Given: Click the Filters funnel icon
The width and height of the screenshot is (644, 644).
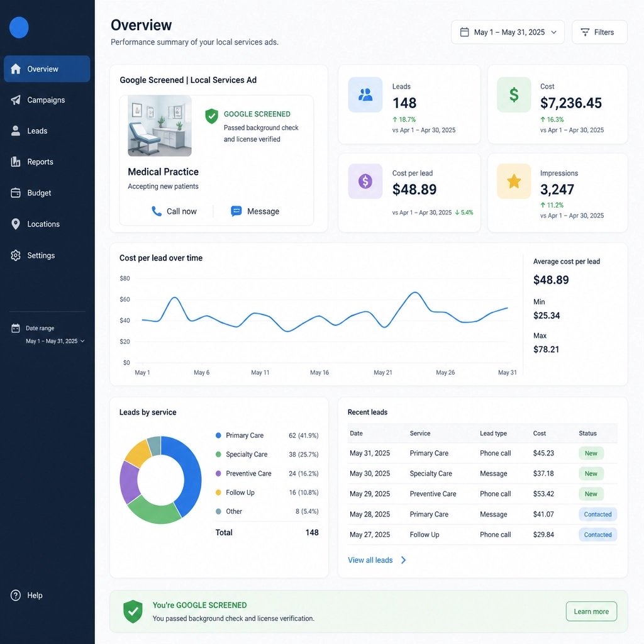Looking at the screenshot, I should pyautogui.click(x=585, y=32).
